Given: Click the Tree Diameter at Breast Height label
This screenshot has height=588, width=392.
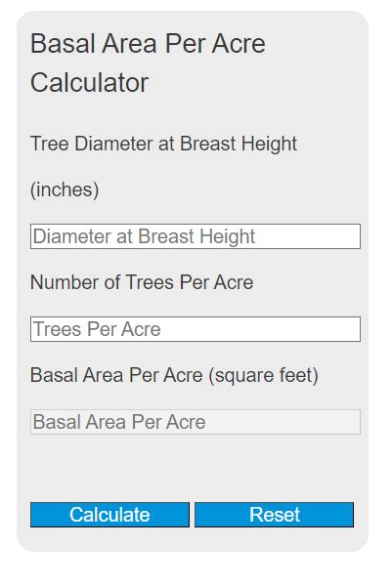Looking at the screenshot, I should [x=163, y=144].
